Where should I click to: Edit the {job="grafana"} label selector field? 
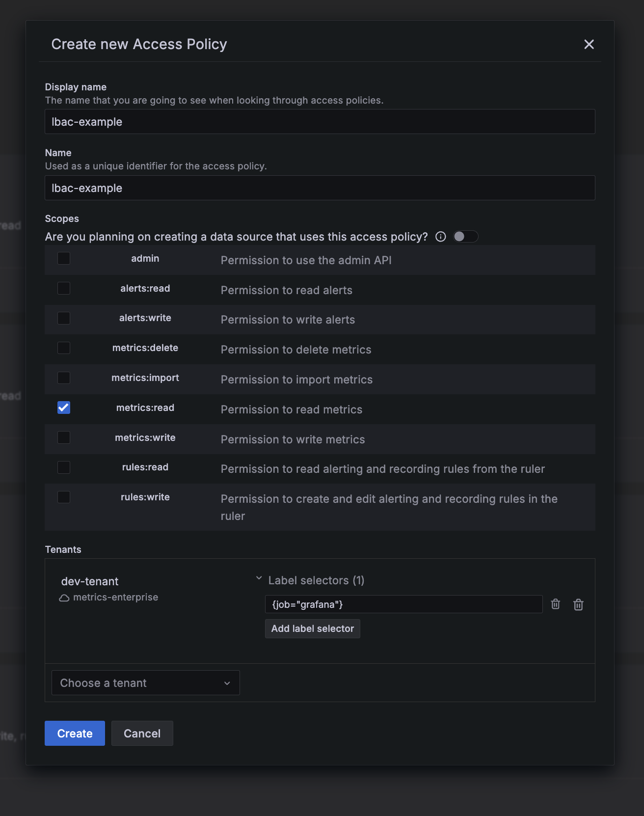(x=403, y=604)
